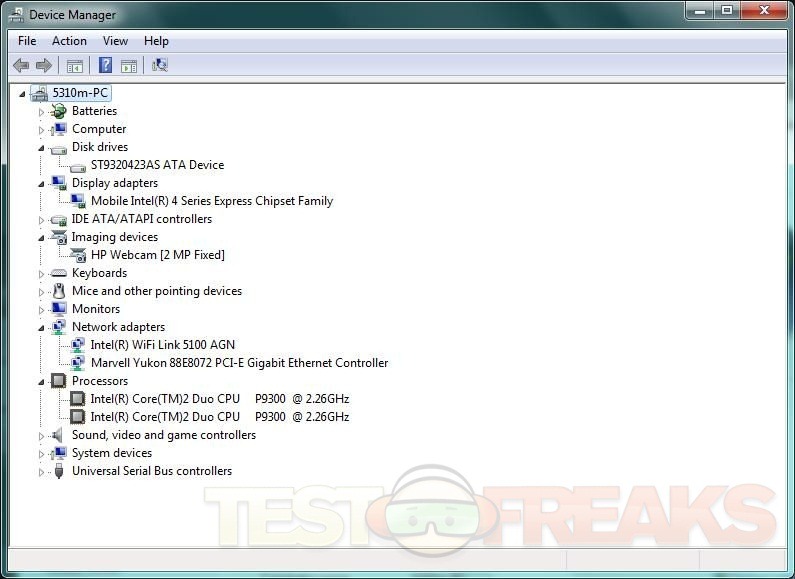The image size is (795, 579).
Task: Expand the System devices node
Action: coord(42,454)
